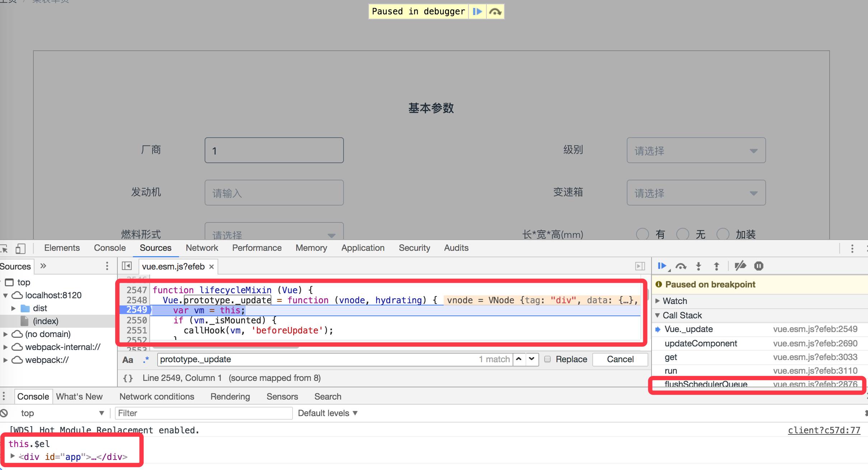This screenshot has width=868, height=470.
Task: Select the 加装 radio option
Action: [723, 234]
